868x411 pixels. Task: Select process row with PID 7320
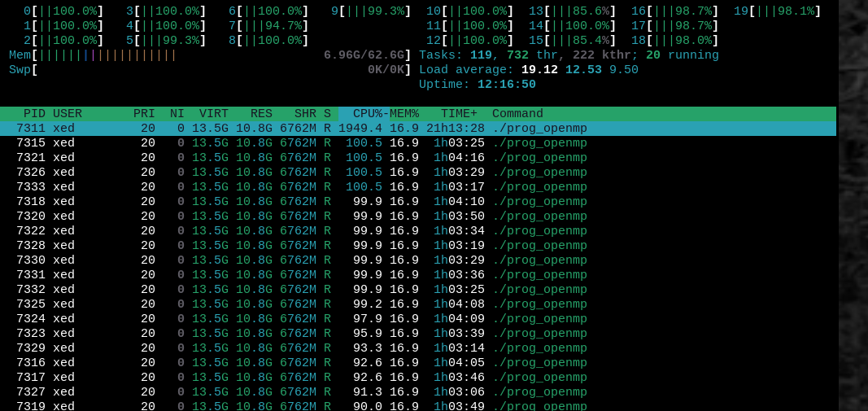point(418,216)
